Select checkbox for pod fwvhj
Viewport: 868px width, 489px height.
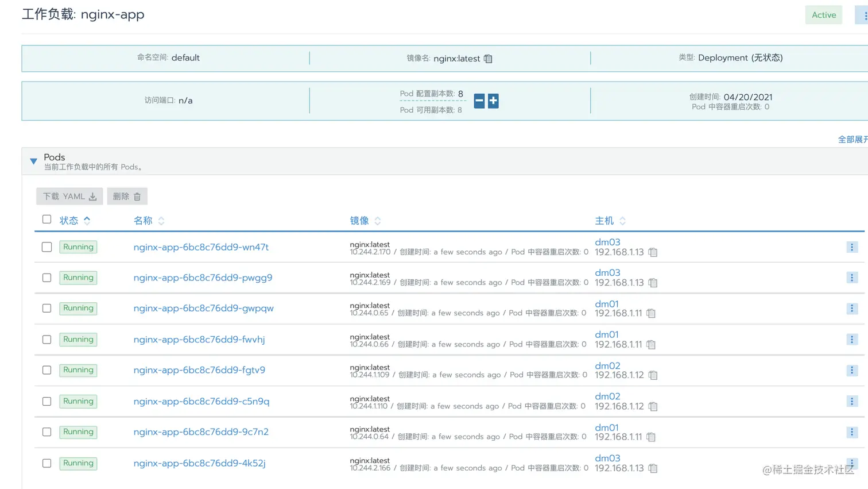point(47,340)
